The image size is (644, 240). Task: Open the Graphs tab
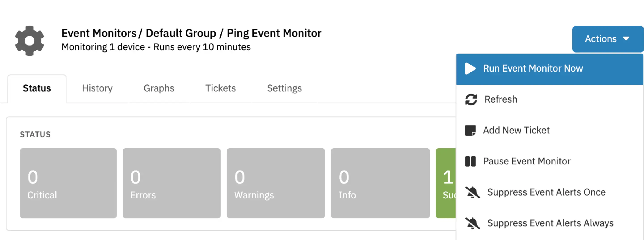coord(159,88)
